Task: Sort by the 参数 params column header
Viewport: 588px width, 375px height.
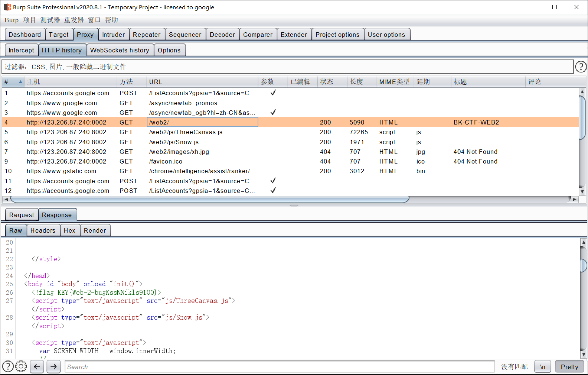Action: 273,82
